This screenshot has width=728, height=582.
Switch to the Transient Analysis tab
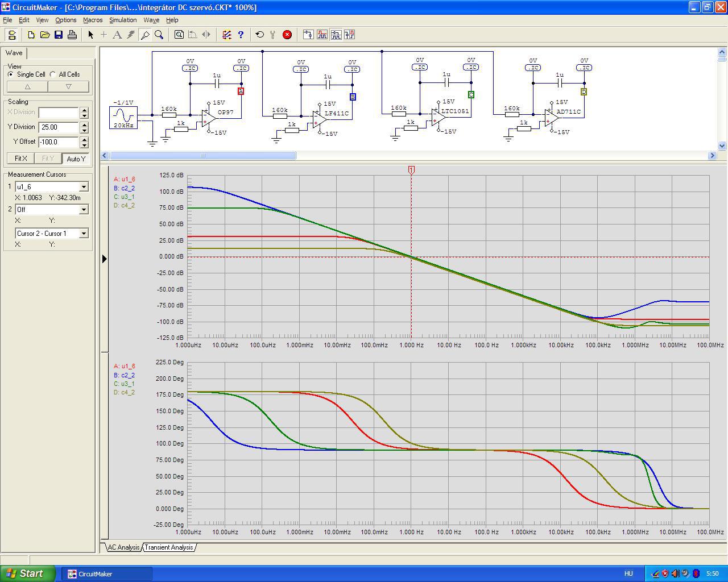[169, 547]
